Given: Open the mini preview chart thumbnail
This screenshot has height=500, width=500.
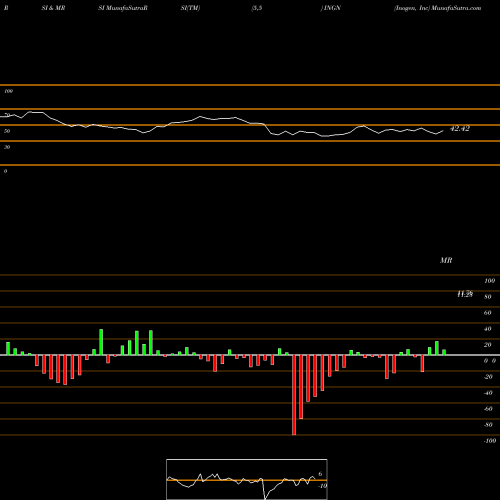Looking at the screenshot, I should [x=247, y=479].
